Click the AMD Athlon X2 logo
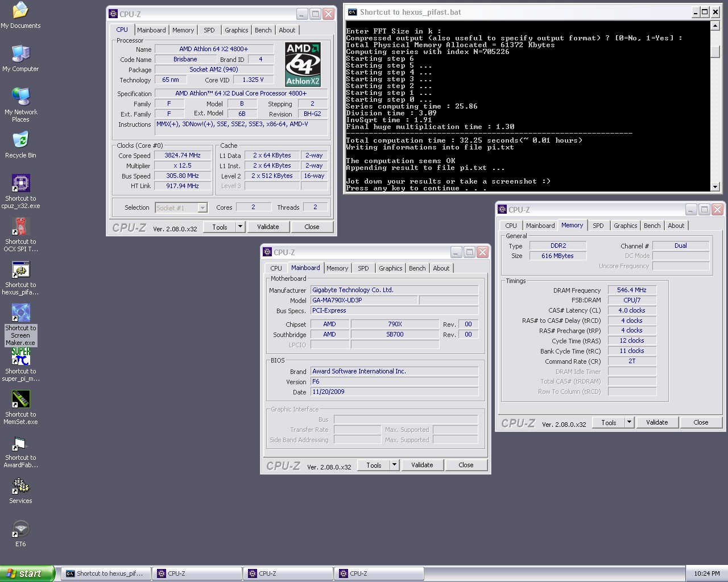 coord(303,64)
